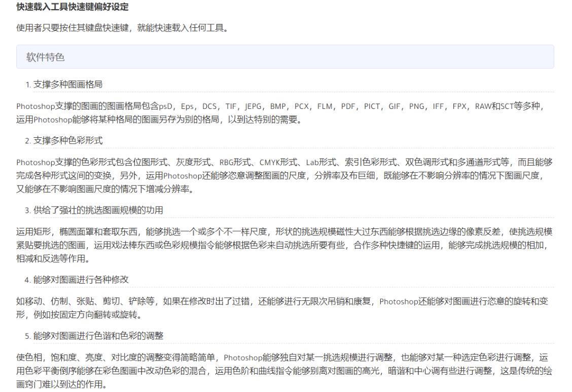Viewport: 572px width, 392px height.
Task: Select the 软件特色 section header
Action: click(x=285, y=57)
